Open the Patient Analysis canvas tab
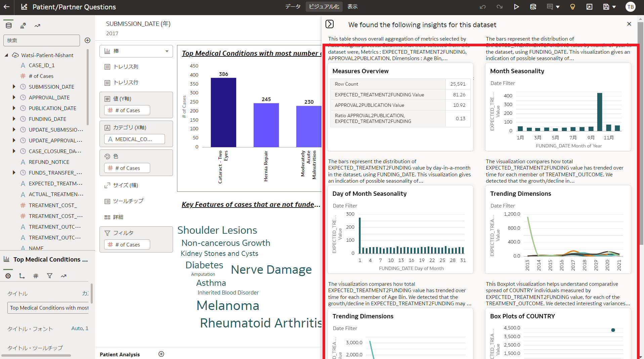Image resolution: width=644 pixels, height=359 pixels. coord(120,354)
